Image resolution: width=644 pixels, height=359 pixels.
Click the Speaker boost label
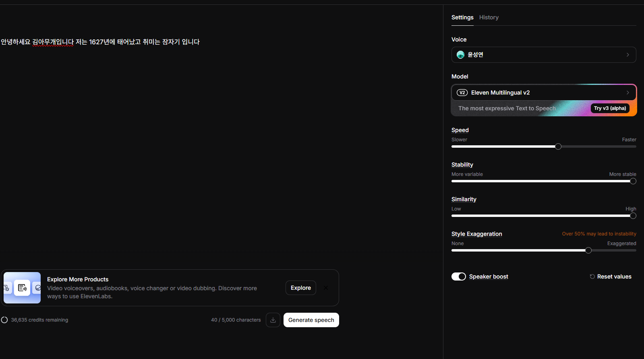pyautogui.click(x=489, y=276)
